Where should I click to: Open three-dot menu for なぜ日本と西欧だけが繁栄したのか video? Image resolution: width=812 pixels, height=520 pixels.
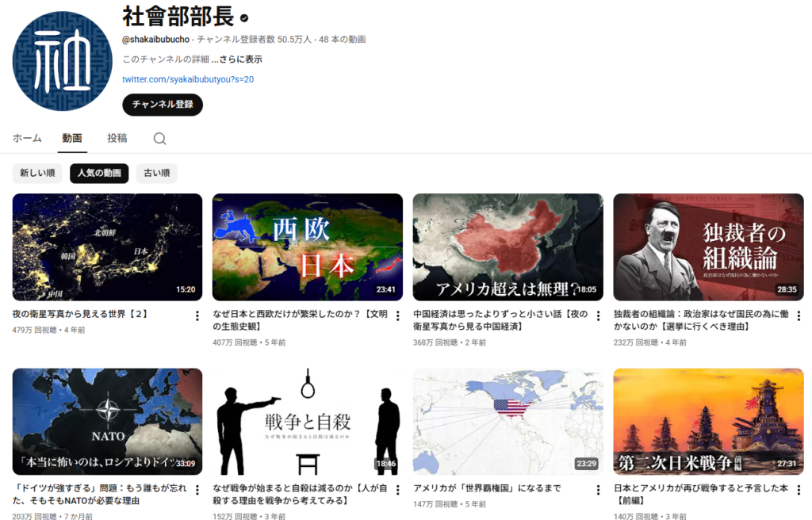point(397,316)
